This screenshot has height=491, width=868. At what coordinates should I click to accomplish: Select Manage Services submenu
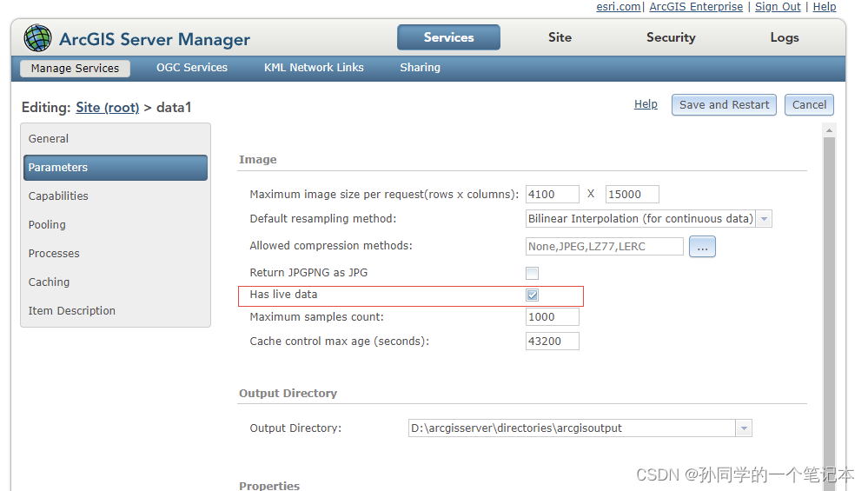(75, 68)
